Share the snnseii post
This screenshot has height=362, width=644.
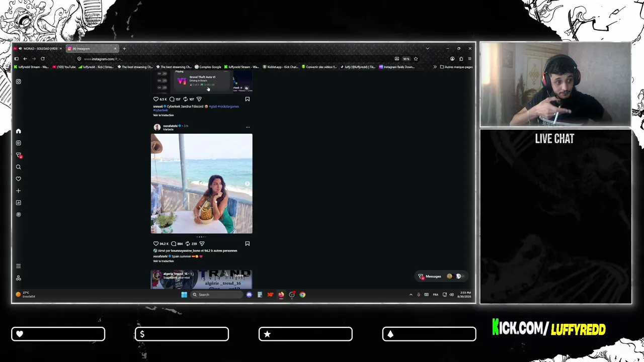click(199, 99)
